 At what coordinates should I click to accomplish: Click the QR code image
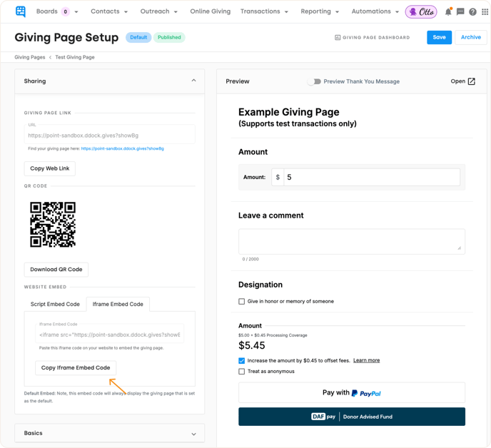[x=53, y=224]
